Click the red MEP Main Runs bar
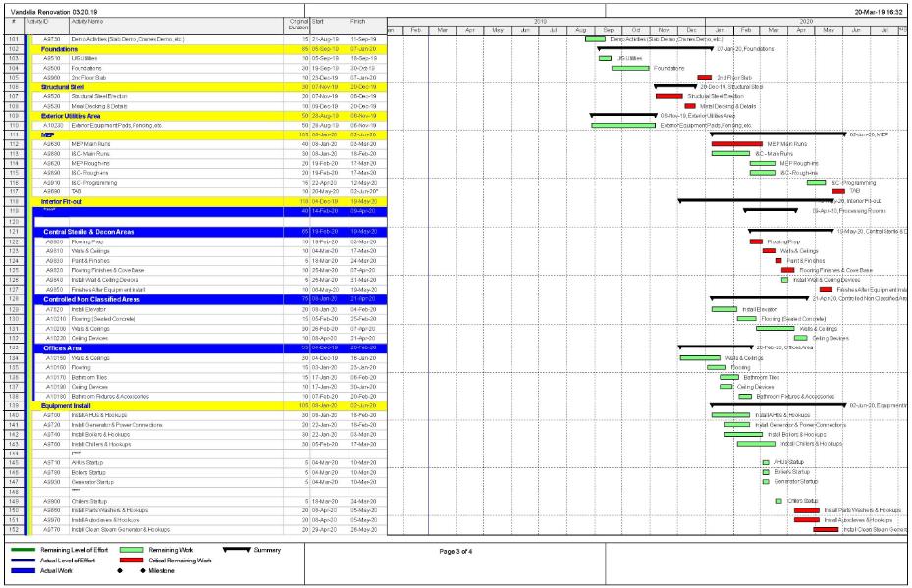Viewport: 912px width, 588px height. [x=736, y=143]
